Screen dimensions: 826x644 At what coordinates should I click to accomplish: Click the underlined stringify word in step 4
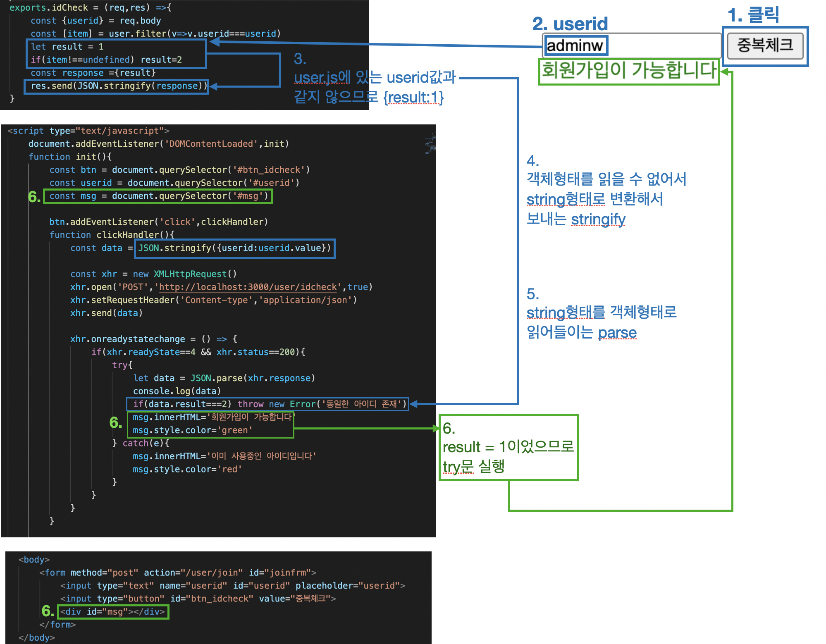(x=598, y=219)
